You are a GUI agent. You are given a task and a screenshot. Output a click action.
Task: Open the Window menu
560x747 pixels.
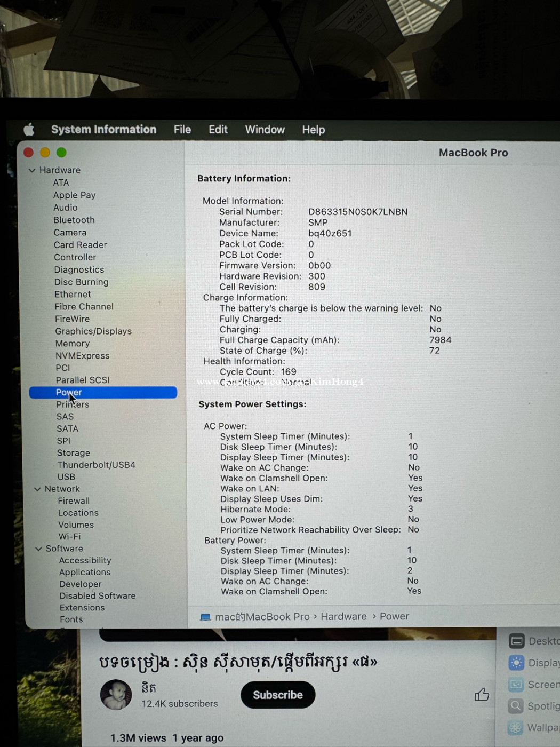pyautogui.click(x=265, y=130)
